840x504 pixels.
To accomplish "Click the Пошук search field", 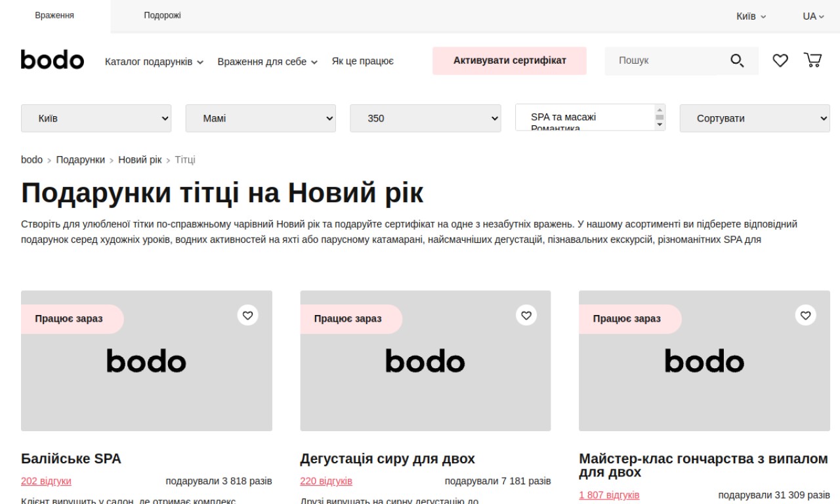I will click(x=661, y=60).
